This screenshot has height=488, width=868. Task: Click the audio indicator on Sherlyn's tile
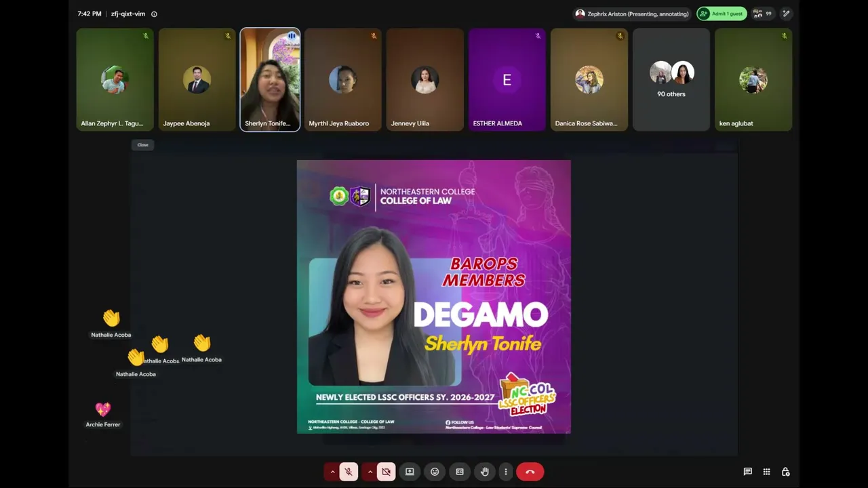tap(292, 36)
